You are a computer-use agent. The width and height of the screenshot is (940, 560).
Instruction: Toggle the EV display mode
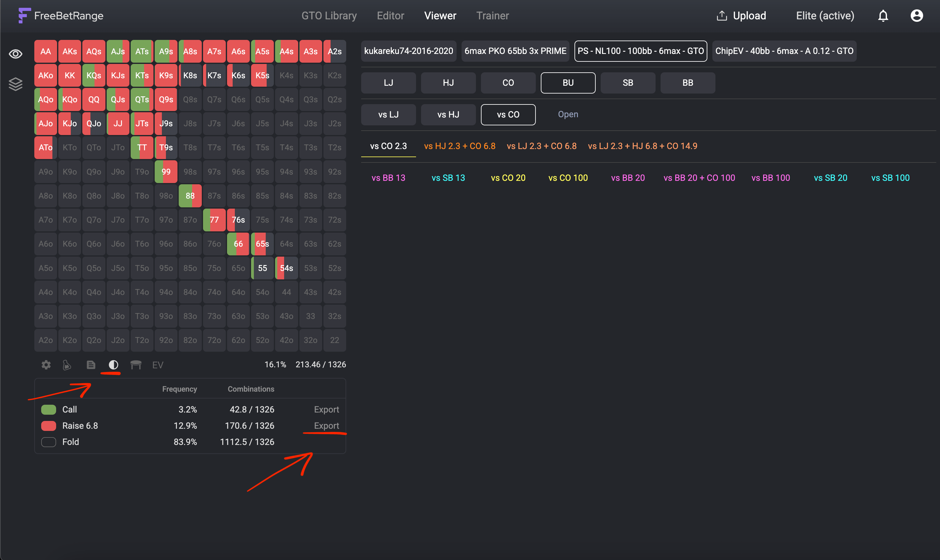[157, 364]
